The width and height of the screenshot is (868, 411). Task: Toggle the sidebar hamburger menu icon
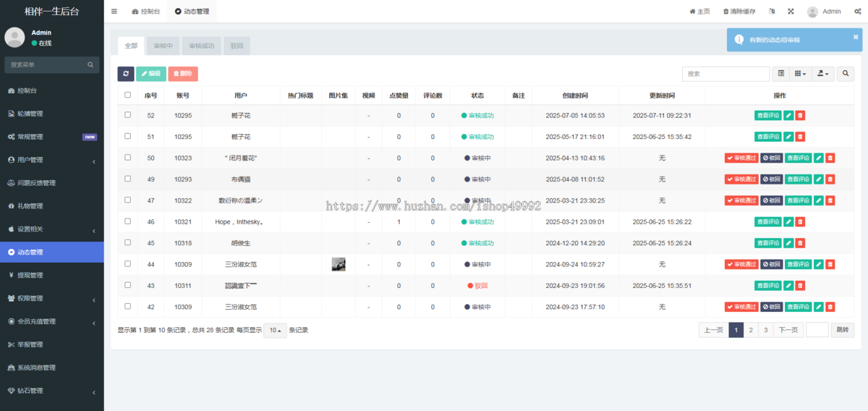click(x=114, y=12)
